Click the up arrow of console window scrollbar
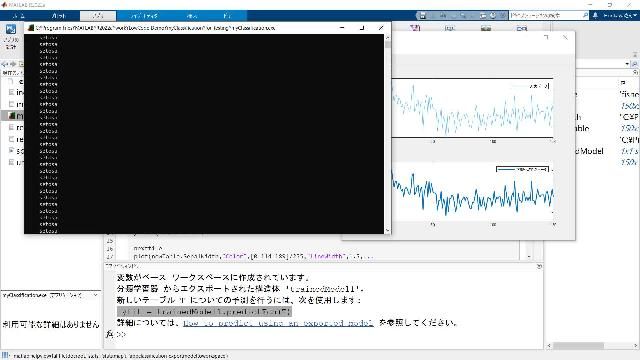The image size is (640, 360). [x=387, y=38]
